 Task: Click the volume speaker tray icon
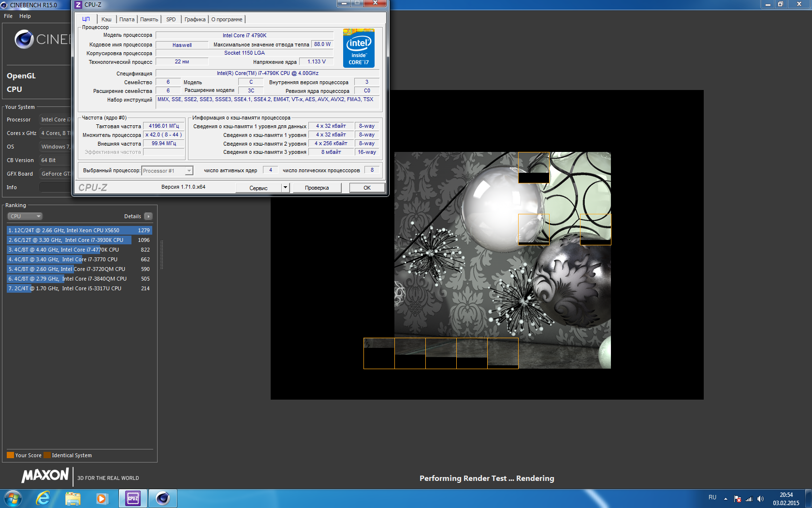point(760,499)
